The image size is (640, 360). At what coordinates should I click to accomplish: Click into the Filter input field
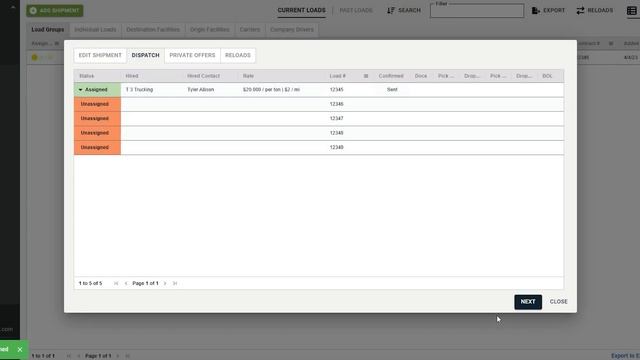[x=477, y=11]
